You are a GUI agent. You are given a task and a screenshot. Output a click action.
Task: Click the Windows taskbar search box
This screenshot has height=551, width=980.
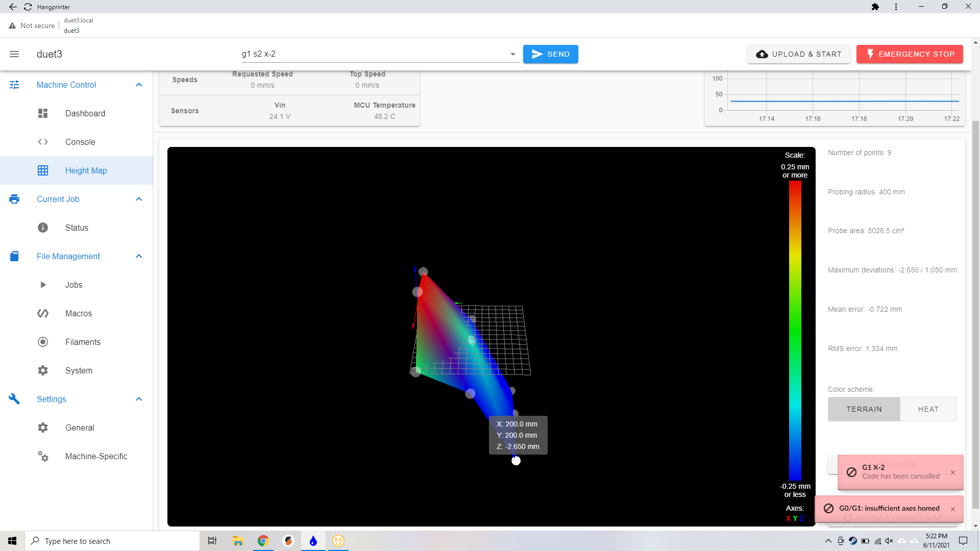pyautogui.click(x=112, y=541)
